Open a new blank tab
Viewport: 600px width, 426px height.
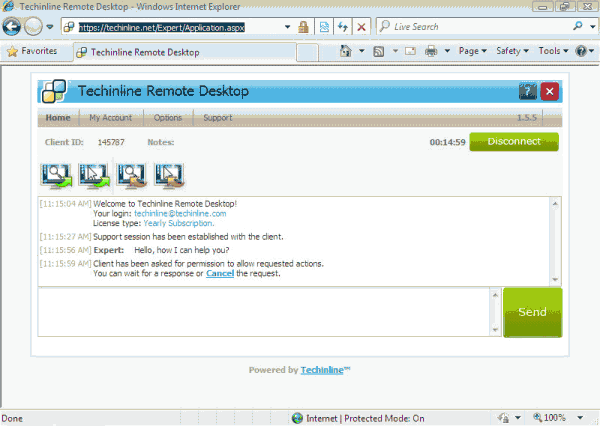[307, 52]
